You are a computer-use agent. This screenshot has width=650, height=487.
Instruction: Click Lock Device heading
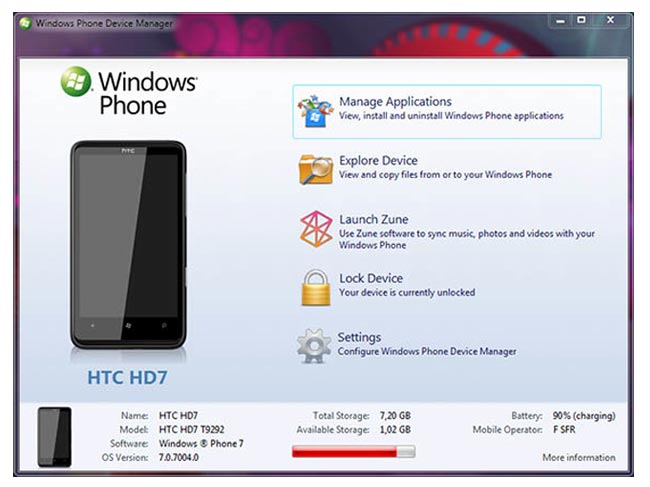[371, 278]
